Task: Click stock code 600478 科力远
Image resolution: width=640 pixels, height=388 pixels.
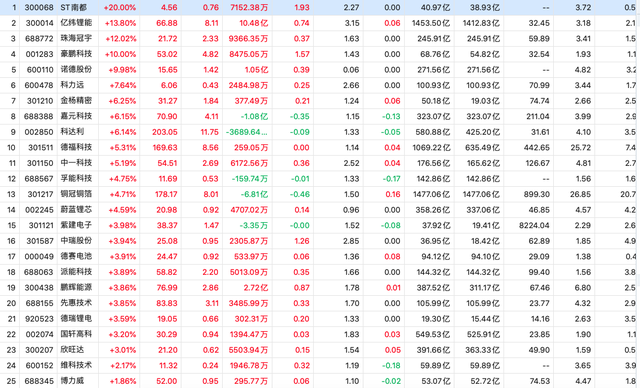Action: [x=39, y=85]
